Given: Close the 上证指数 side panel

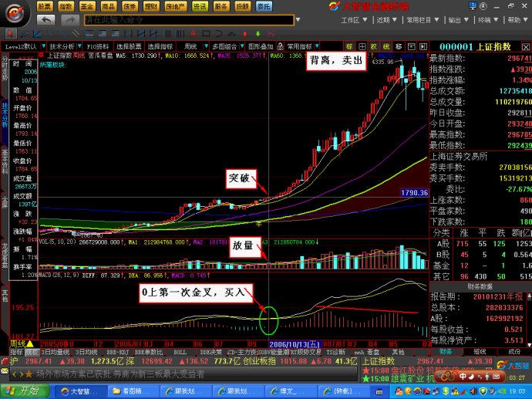Looking at the screenshot, I should pos(526,47).
